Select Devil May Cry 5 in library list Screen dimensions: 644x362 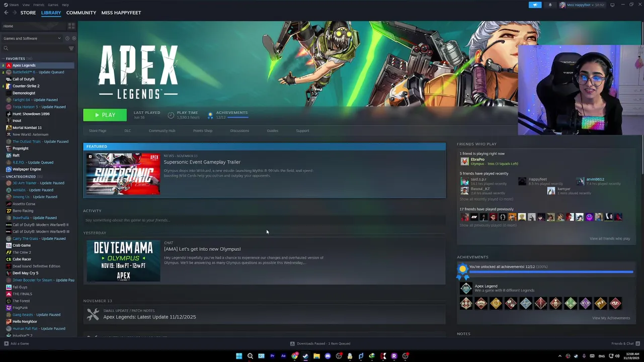25,273
